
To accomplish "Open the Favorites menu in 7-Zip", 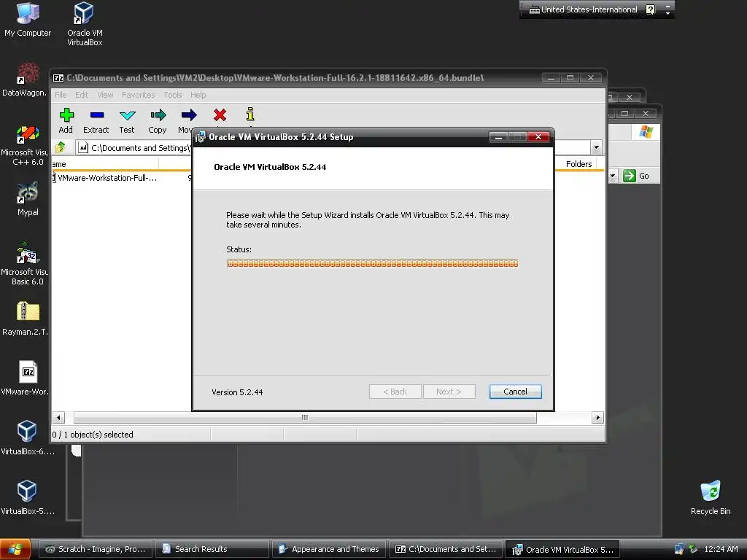I will [138, 95].
